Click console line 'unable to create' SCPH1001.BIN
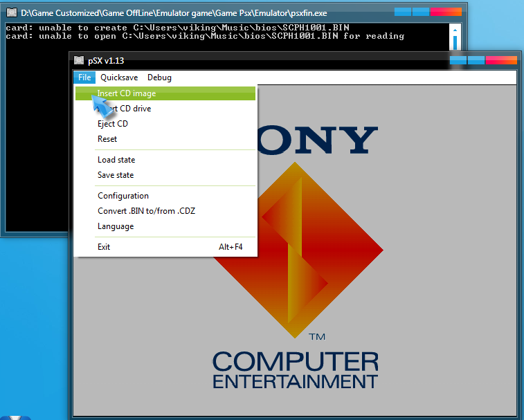The width and height of the screenshot is (524, 420). click(x=177, y=28)
